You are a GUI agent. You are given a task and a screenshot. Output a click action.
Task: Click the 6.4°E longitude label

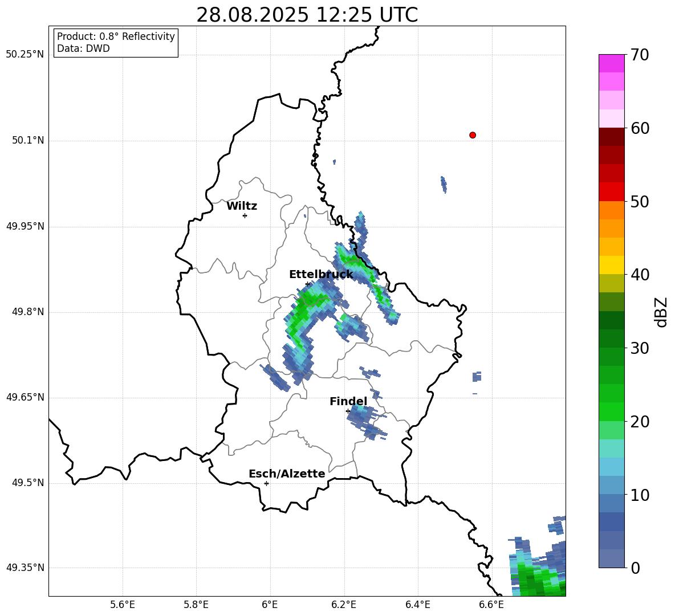(x=417, y=605)
